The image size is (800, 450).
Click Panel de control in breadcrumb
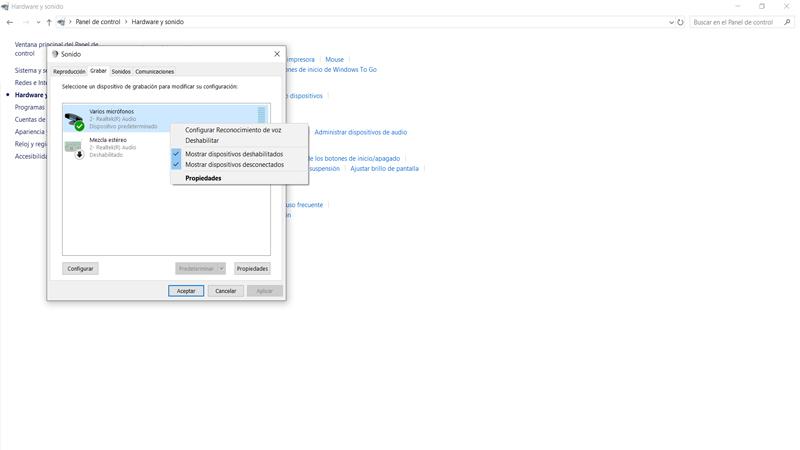(x=98, y=22)
